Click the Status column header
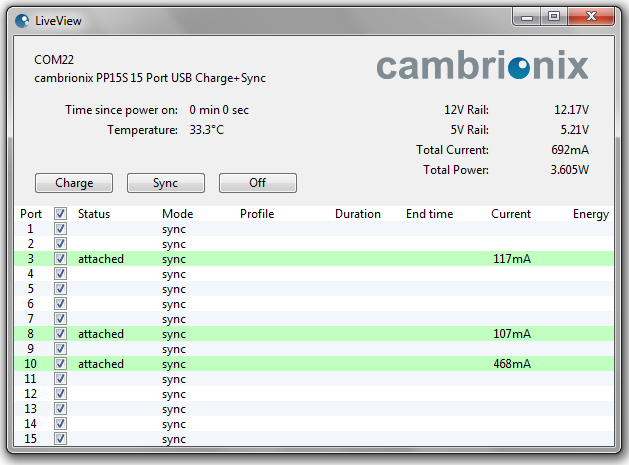 point(94,214)
